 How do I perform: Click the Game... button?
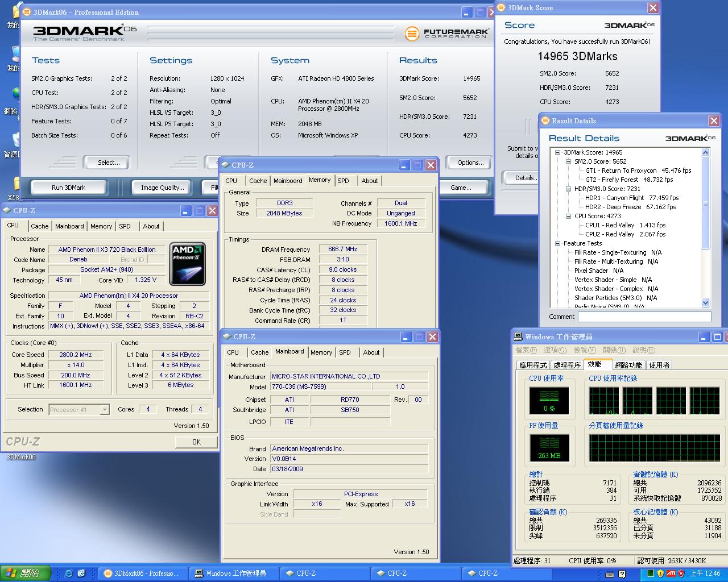click(x=461, y=188)
